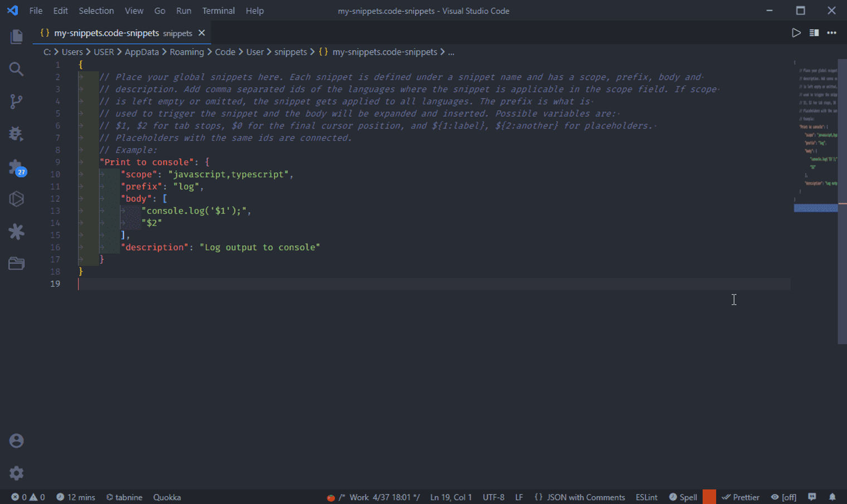This screenshot has height=504, width=847.
Task: Open the Search view in activity bar
Action: pos(16,69)
